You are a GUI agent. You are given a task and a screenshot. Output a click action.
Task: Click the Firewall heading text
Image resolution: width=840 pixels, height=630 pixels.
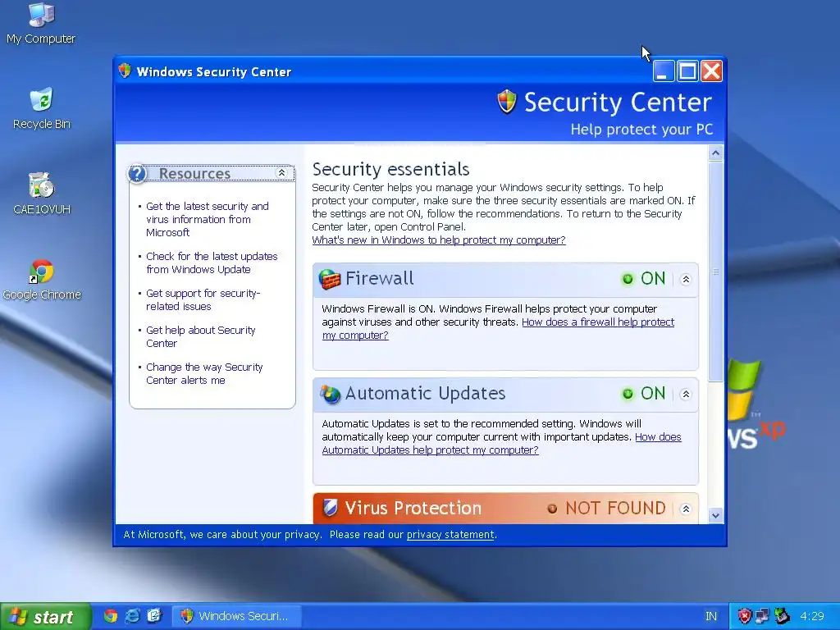(x=379, y=279)
